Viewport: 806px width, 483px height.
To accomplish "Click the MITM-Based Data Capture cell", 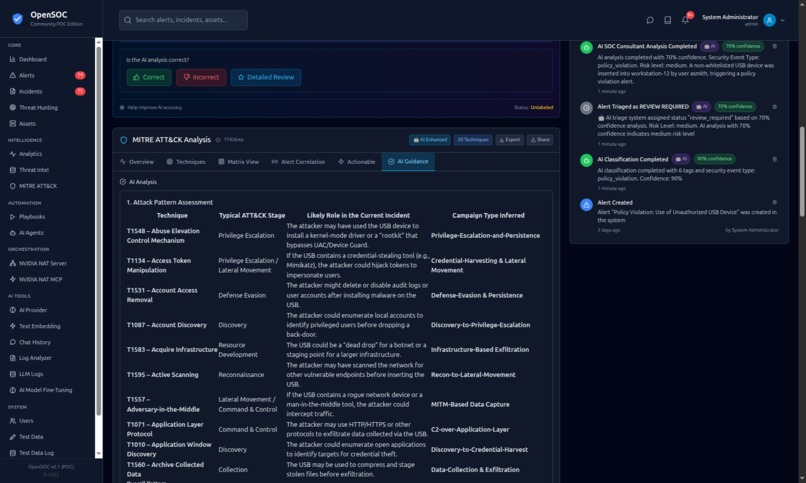I will (486, 404).
